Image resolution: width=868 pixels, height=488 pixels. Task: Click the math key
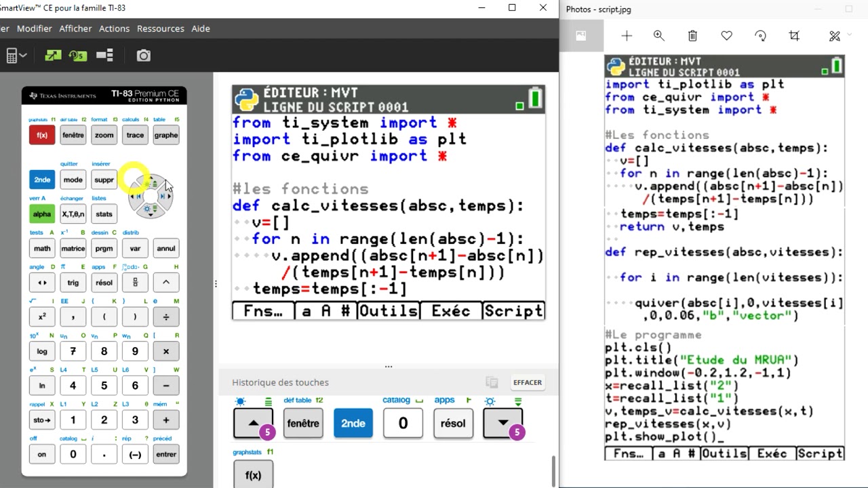pos(42,248)
